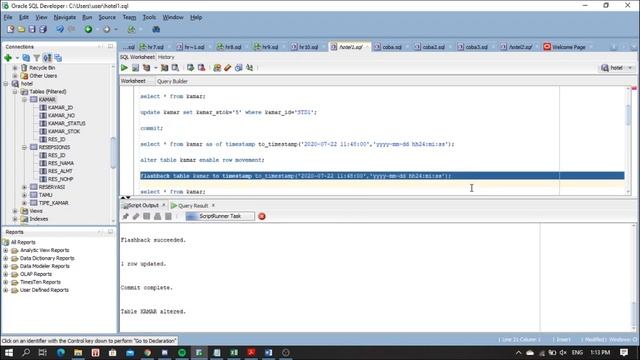Expand the RESERVASI table node
640x360 pixels.
tap(24, 187)
